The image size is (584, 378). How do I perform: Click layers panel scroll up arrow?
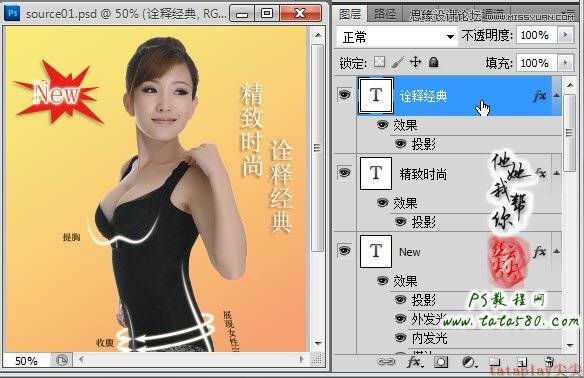[x=570, y=85]
